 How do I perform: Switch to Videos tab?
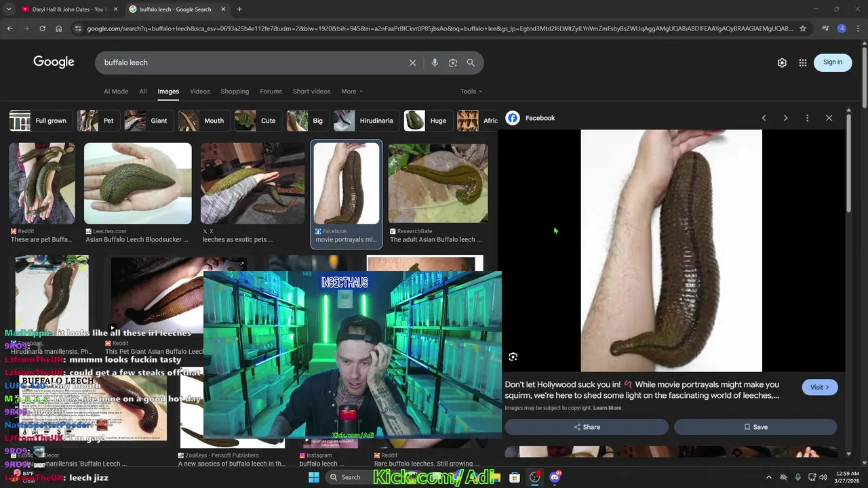coord(199,91)
